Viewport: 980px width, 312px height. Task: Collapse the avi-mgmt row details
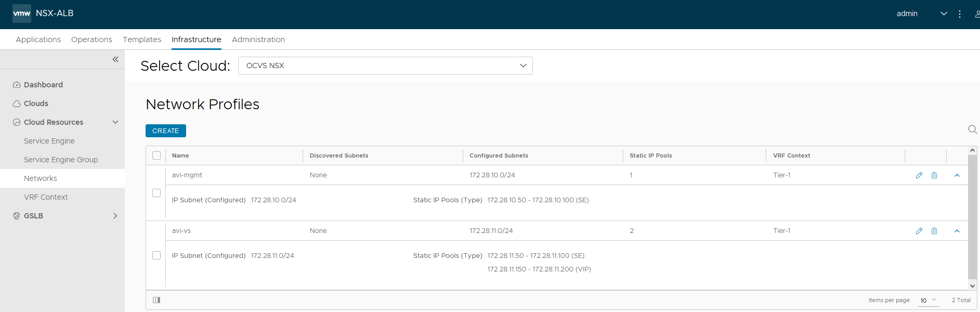point(957,175)
